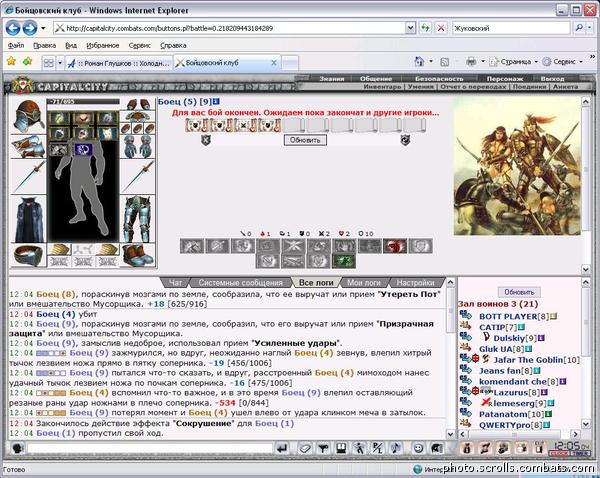Click the browser Forward arrow
This screenshot has width=600, height=478.
click(30, 28)
